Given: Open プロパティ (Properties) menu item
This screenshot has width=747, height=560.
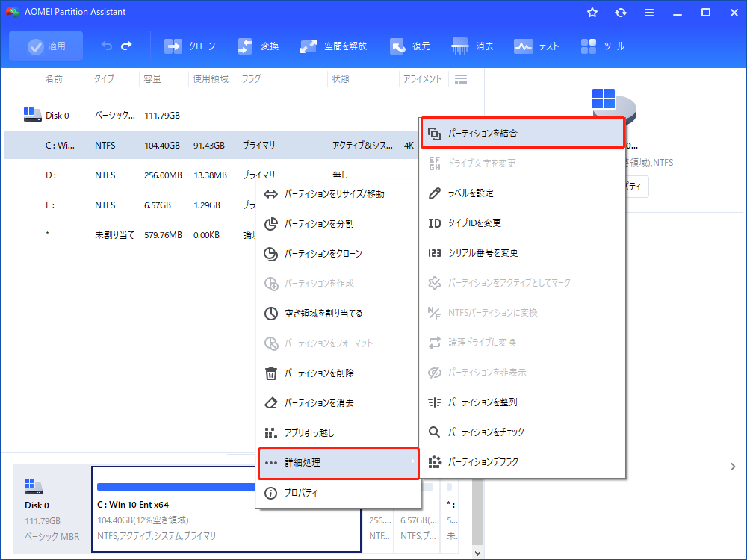Looking at the screenshot, I should coord(338,493).
